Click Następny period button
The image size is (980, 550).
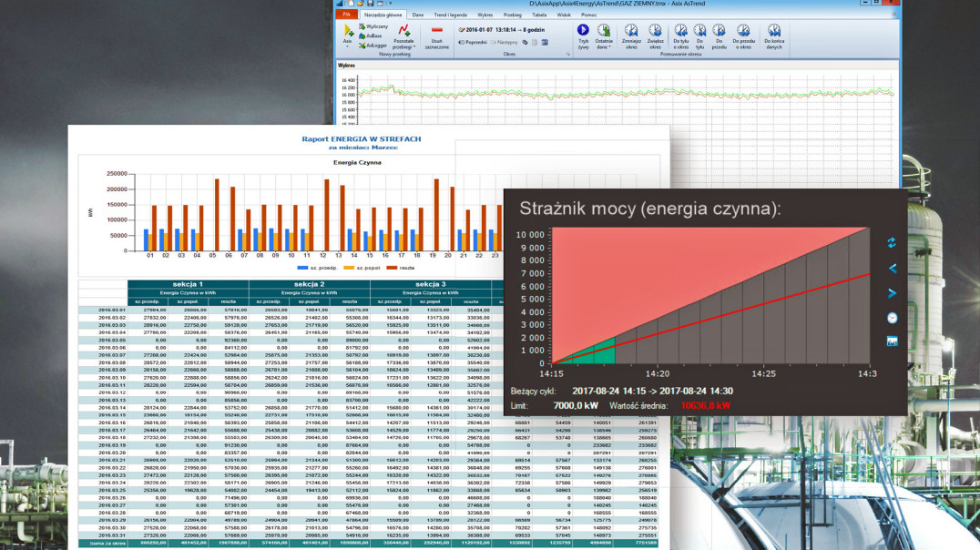504,43
